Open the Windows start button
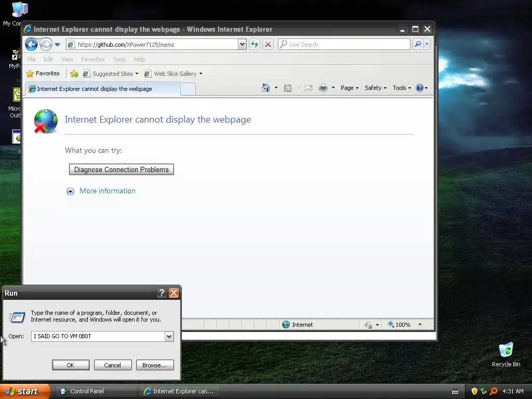The image size is (532, 399). point(25,391)
